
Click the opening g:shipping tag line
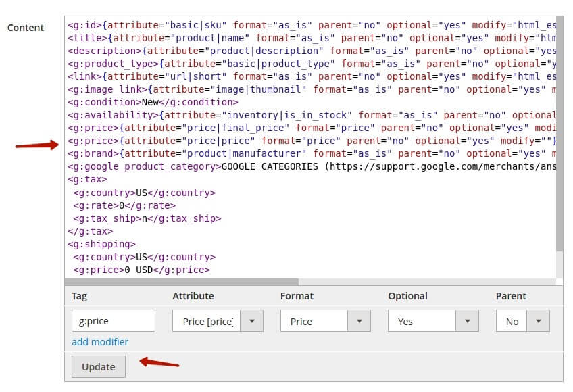tap(101, 244)
